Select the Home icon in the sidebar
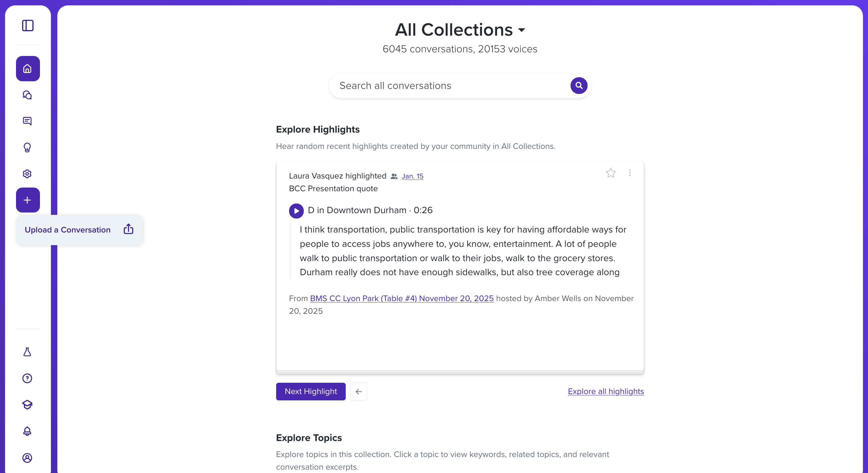 pyautogui.click(x=28, y=68)
